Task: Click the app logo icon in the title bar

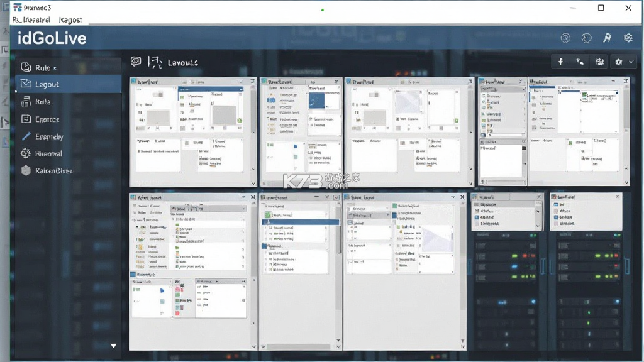Action: (x=17, y=8)
